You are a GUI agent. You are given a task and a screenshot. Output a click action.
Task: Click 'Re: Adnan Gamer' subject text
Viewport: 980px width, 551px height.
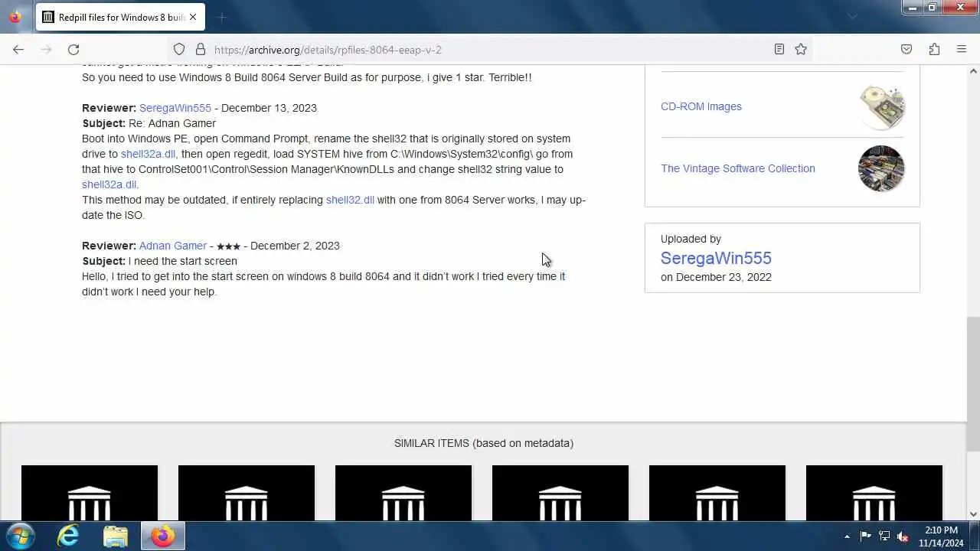pyautogui.click(x=172, y=123)
